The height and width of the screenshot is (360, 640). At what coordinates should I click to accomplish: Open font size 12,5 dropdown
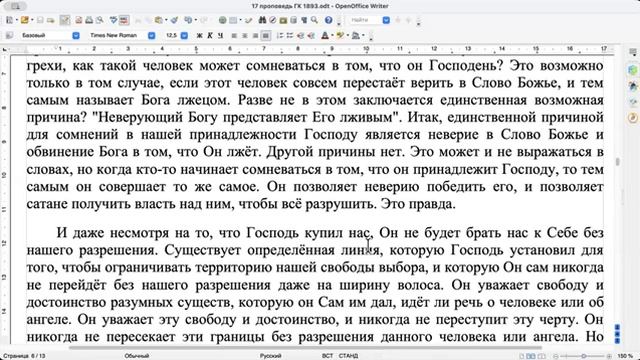pyautogui.click(x=184, y=36)
